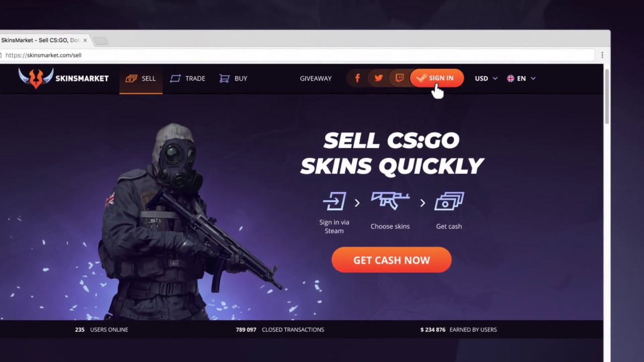The width and height of the screenshot is (644, 362).
Task: Open the TRADE navigation tab
Action: click(188, 78)
